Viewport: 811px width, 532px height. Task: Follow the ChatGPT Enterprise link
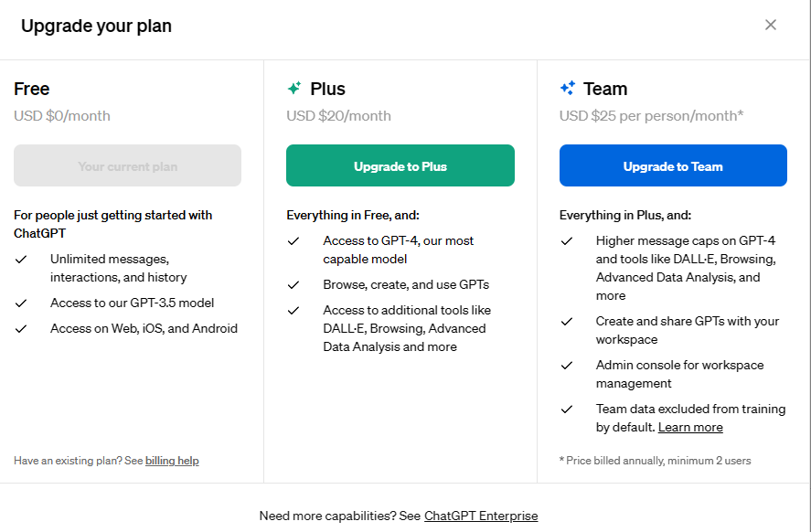481,516
